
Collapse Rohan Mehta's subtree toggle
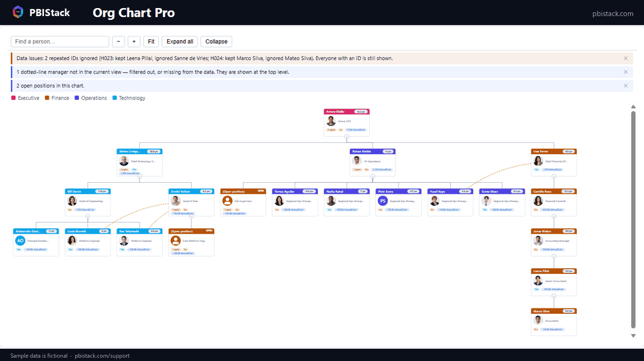[x=372, y=176]
